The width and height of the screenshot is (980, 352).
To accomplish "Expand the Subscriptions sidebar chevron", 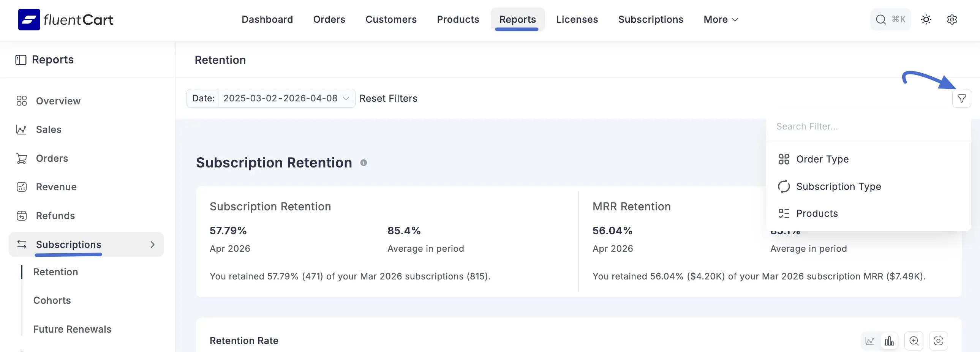I will click(x=153, y=245).
